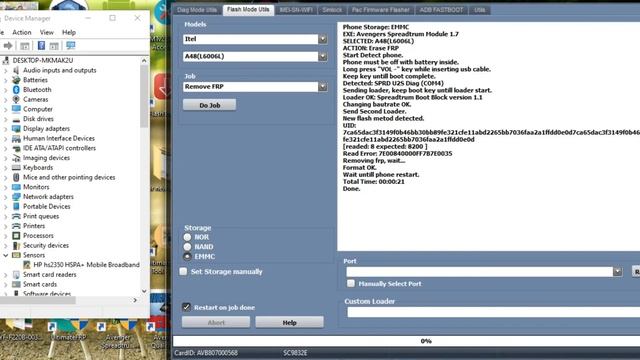The image size is (640, 360).
Task: Expand the Mice and other pointing devices node
Action: pyautogui.click(x=6, y=177)
